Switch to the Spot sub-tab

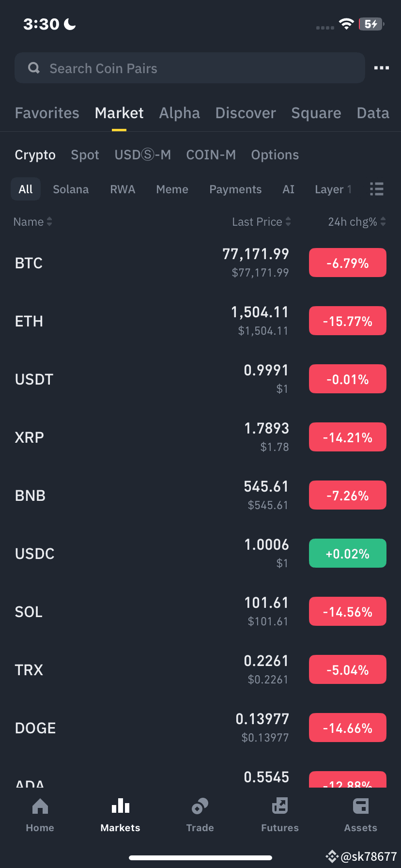click(85, 155)
